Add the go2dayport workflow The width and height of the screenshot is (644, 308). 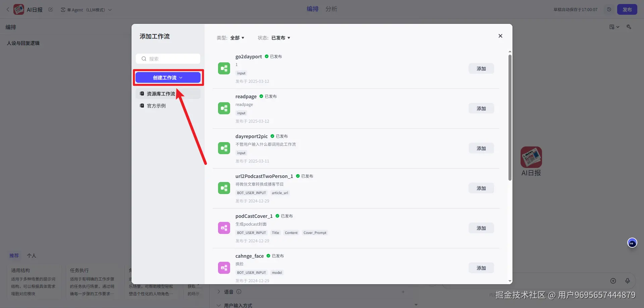[481, 68]
